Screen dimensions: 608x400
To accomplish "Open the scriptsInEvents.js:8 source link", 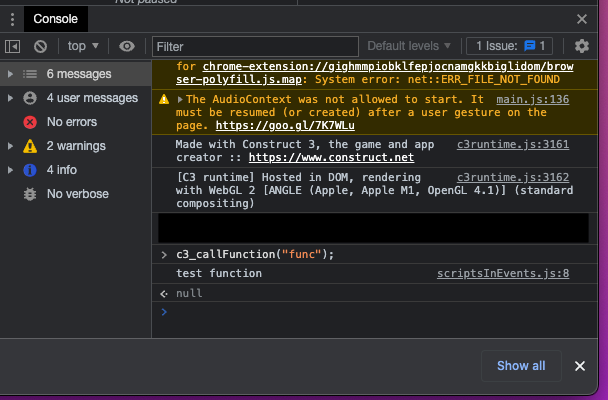I will tap(503, 274).
